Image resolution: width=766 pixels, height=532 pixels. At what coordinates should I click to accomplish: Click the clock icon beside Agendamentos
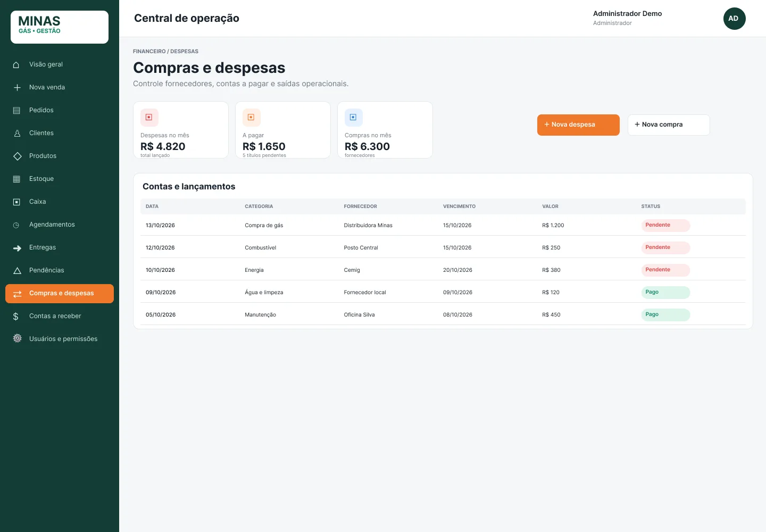click(16, 225)
